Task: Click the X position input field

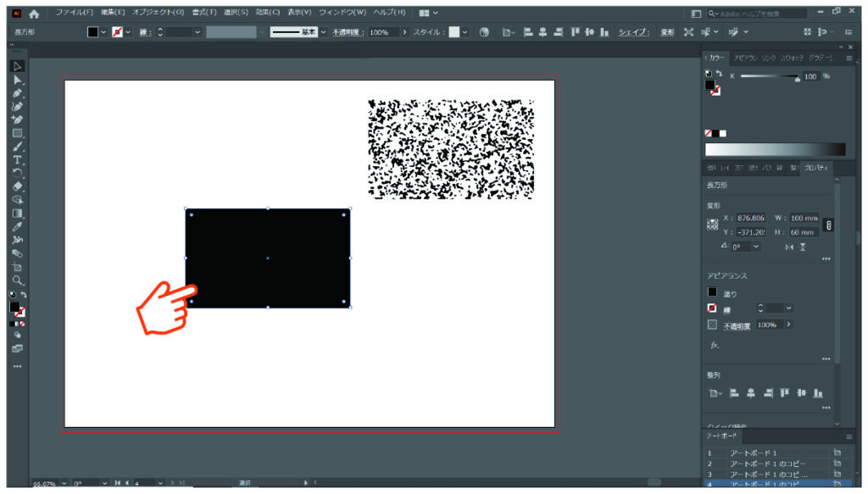Action: pyautogui.click(x=751, y=218)
